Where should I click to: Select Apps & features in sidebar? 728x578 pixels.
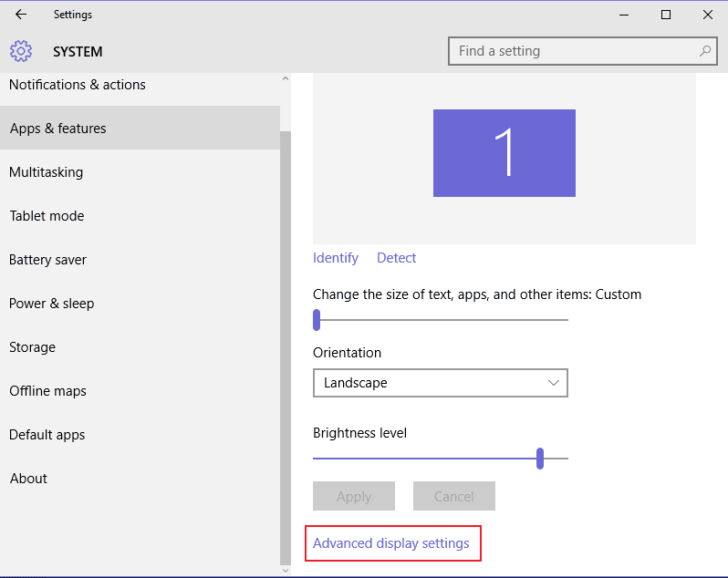(x=140, y=128)
